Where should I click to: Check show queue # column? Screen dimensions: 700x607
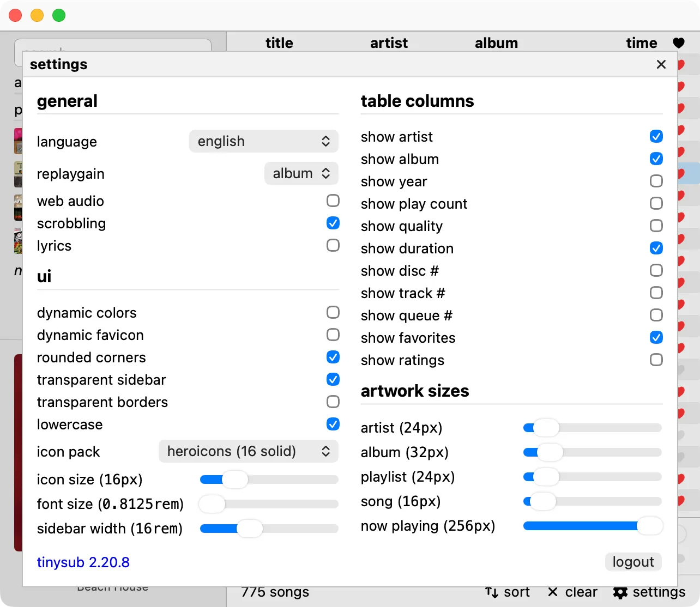point(656,315)
